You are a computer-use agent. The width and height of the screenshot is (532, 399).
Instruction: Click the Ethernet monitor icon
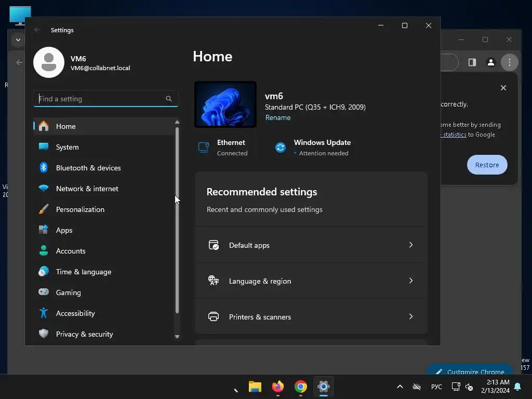coord(204,148)
